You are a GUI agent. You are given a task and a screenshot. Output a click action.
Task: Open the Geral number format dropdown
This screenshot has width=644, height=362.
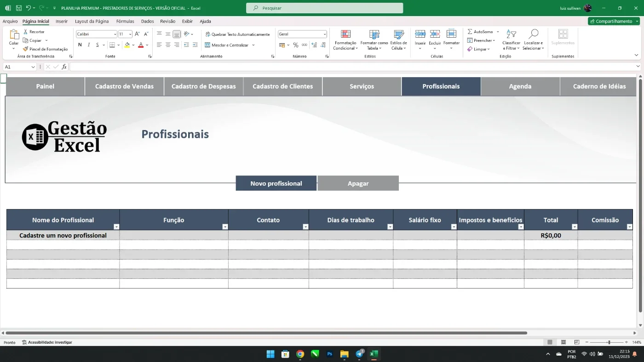pyautogui.click(x=325, y=34)
